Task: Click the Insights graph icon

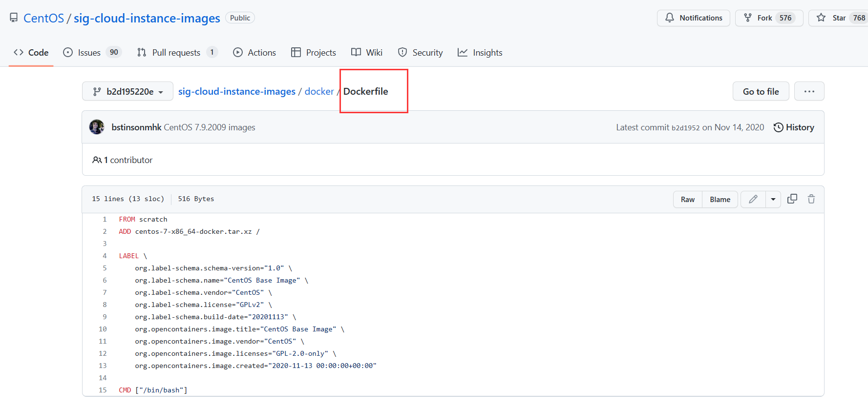Action: pyautogui.click(x=463, y=52)
